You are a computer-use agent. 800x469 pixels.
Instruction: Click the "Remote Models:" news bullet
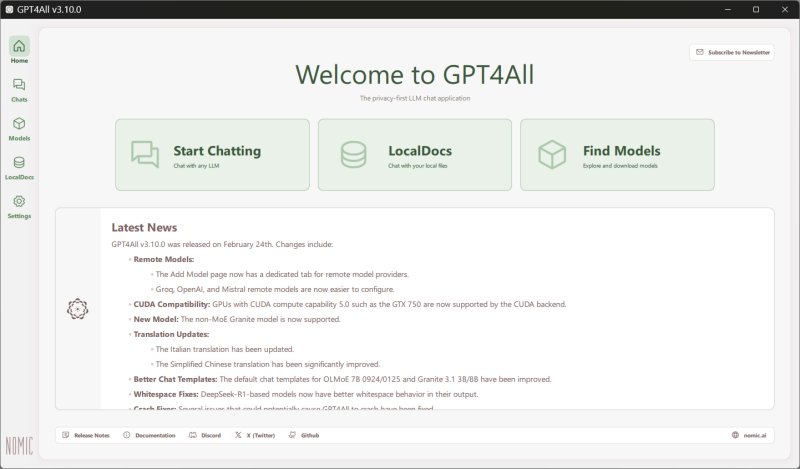pyautogui.click(x=164, y=259)
